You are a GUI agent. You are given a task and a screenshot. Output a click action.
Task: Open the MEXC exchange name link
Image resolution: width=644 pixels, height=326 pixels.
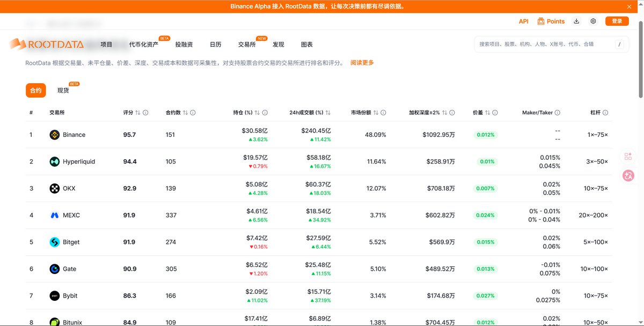coord(71,215)
